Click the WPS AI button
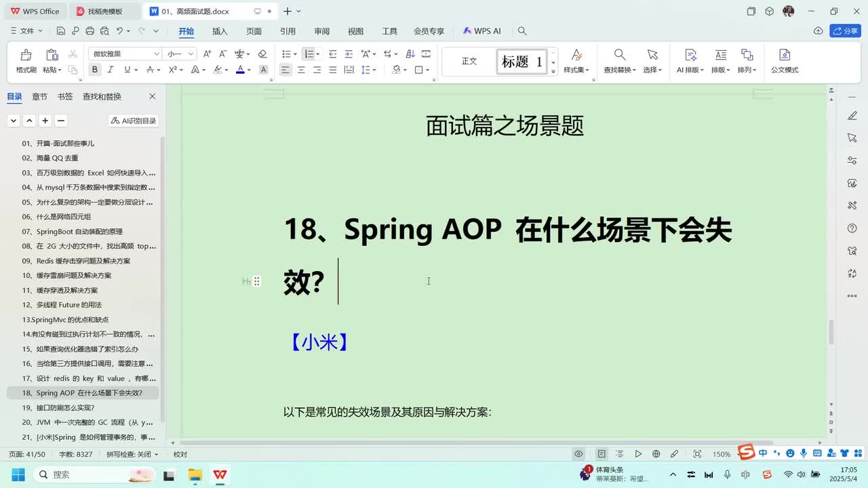 (482, 31)
